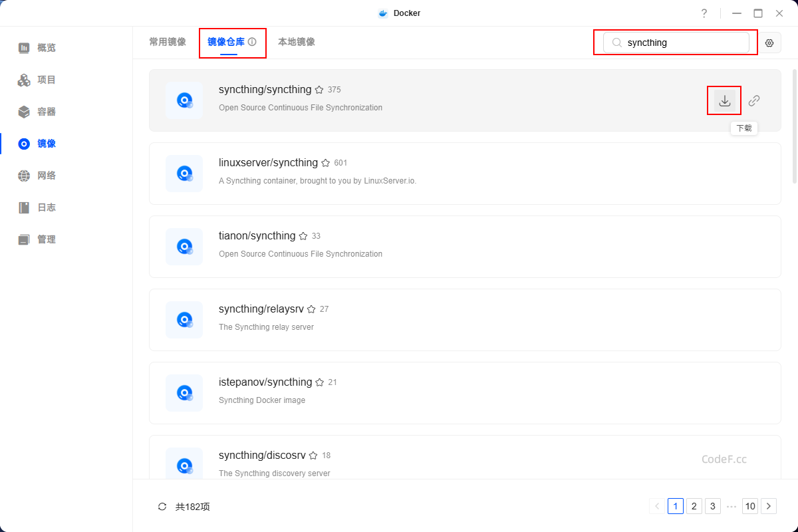Image resolution: width=798 pixels, height=532 pixels.
Task: Select the istepanov/syncthing title
Action: click(x=265, y=382)
